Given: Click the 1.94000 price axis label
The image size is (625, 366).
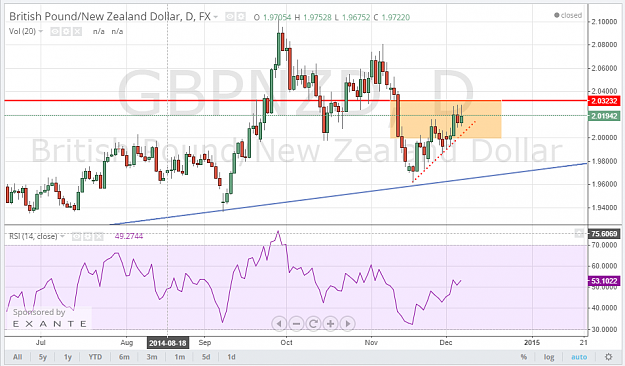Looking at the screenshot, I should click(605, 208).
